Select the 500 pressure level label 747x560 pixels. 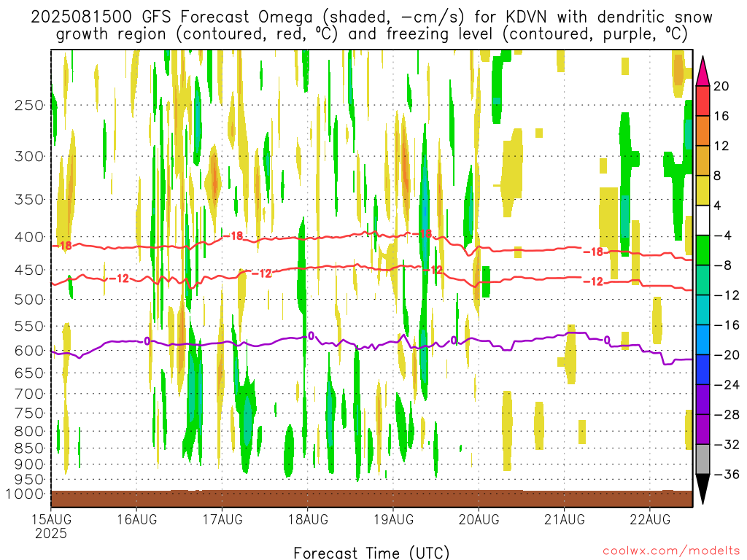tap(29, 300)
